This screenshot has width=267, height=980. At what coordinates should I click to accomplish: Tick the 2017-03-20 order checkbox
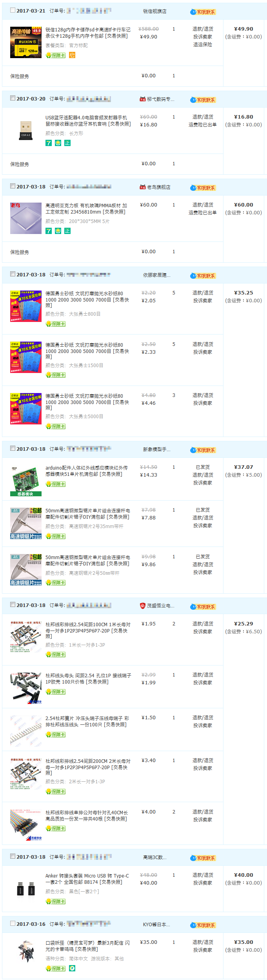[13, 98]
